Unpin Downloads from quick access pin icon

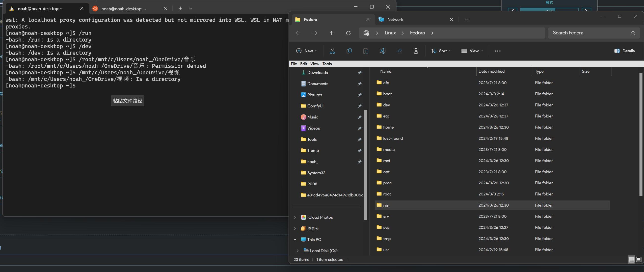359,73
